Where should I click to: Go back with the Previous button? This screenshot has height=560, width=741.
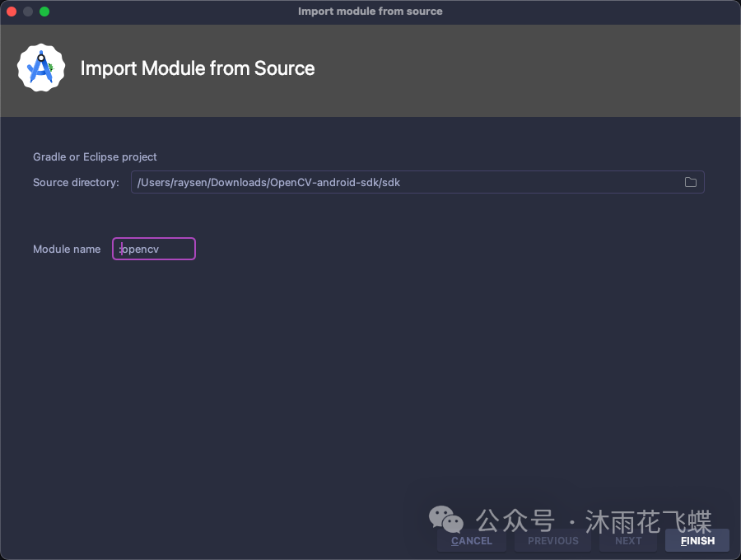[x=553, y=540]
